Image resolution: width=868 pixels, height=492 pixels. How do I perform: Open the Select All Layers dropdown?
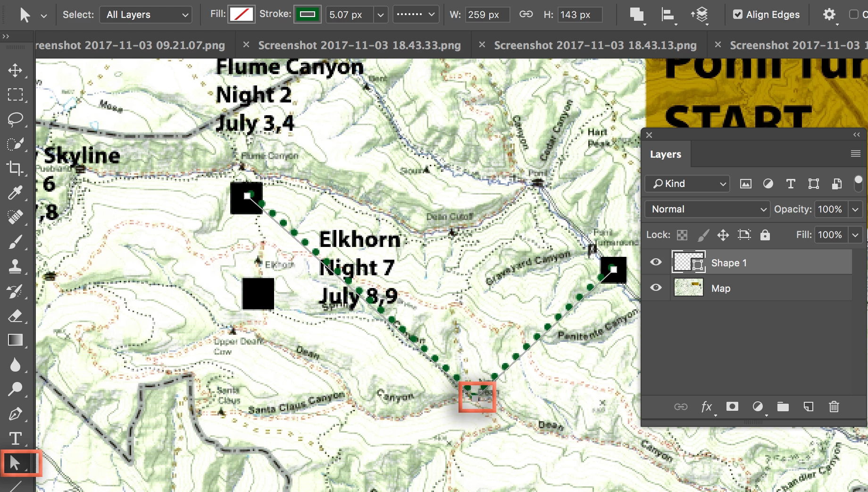[146, 15]
